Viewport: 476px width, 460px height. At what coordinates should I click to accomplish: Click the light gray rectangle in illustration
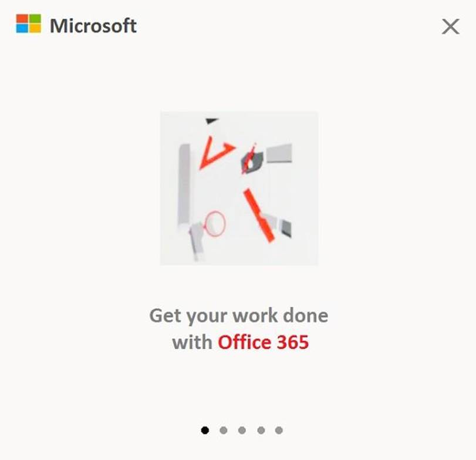point(279,153)
